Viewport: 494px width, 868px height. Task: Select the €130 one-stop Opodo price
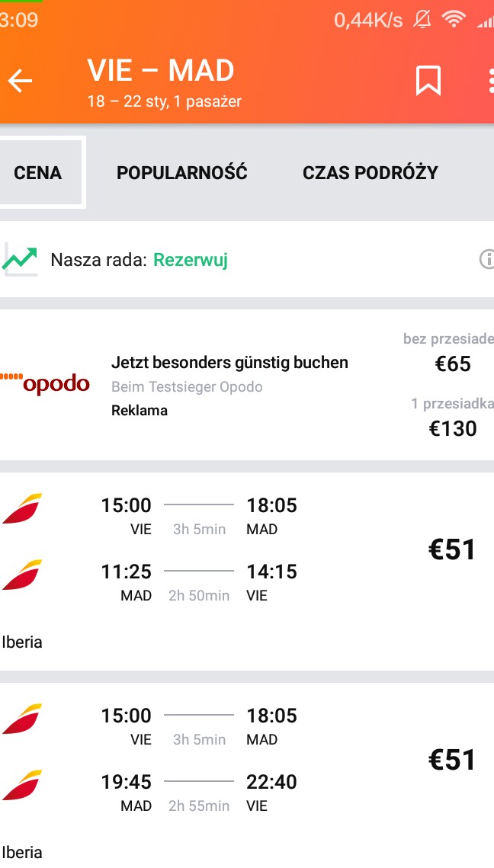tap(453, 428)
